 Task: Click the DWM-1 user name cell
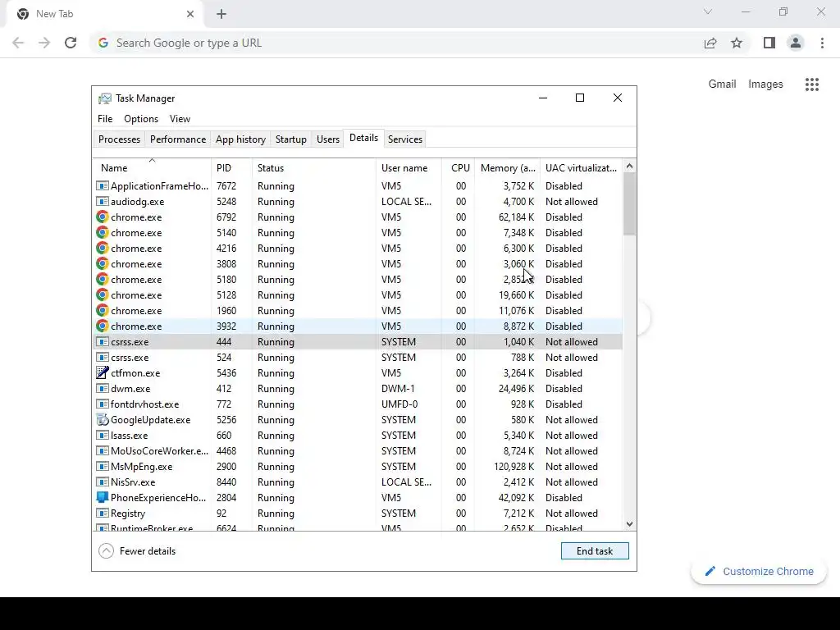(398, 388)
